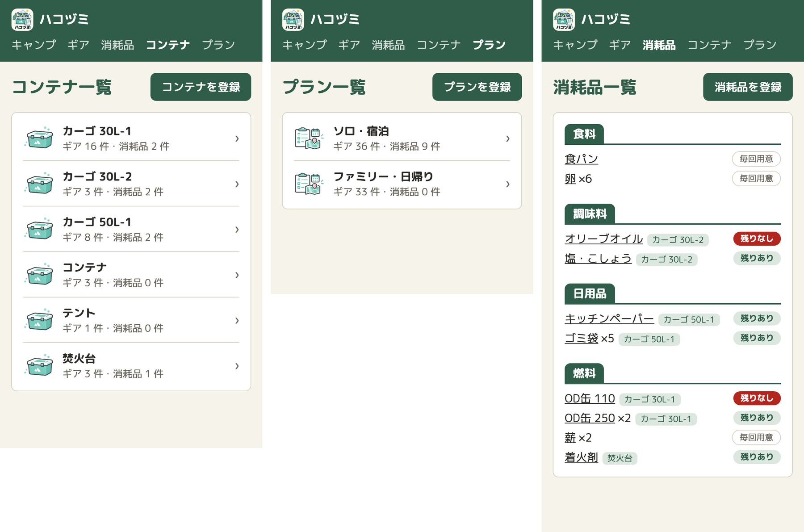Image resolution: width=804 pixels, height=532 pixels.
Task: Toggle the 残りあり badge for ゴミ袋
Action: coord(757,338)
